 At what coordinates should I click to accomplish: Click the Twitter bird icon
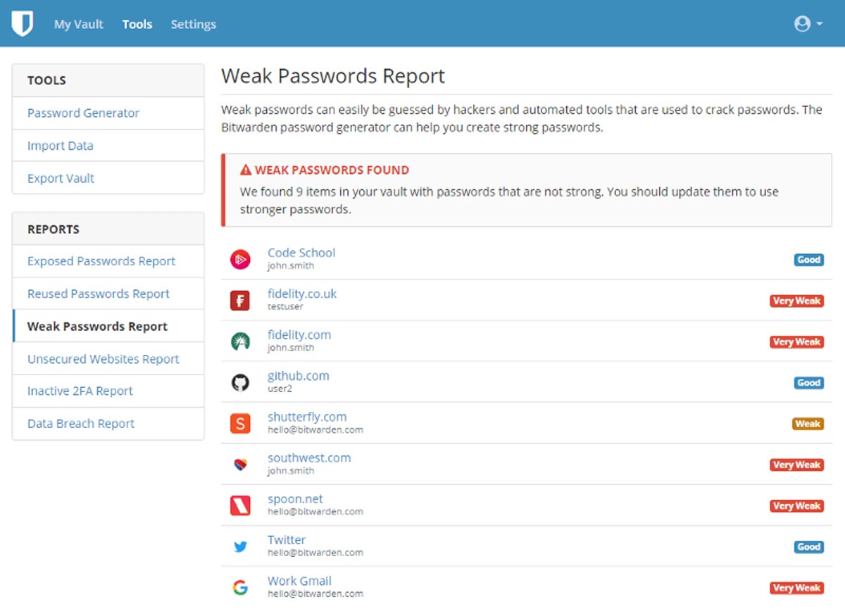(x=240, y=547)
